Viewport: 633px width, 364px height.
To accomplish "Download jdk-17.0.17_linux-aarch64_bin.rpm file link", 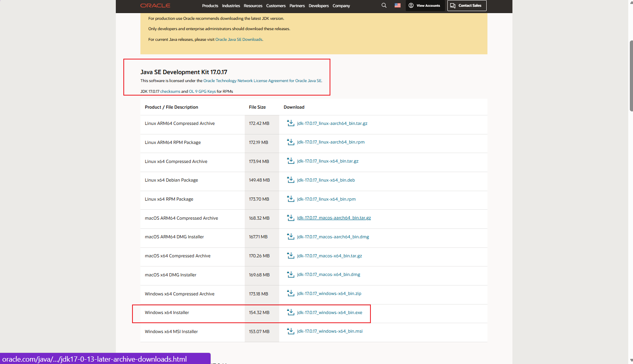I will pos(331,142).
